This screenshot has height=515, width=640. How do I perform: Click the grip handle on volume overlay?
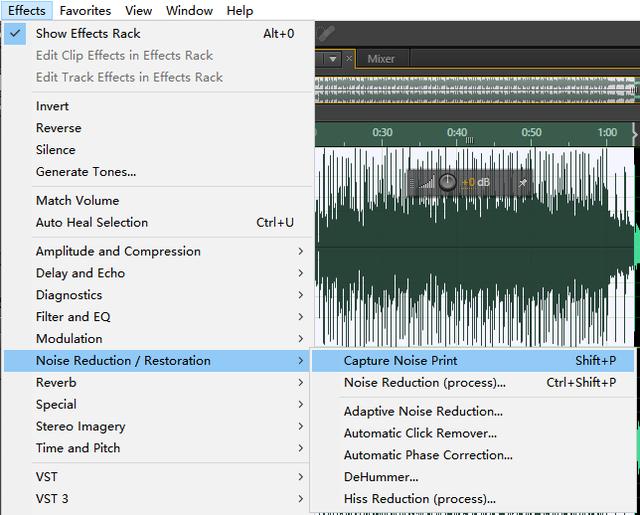pos(412,183)
